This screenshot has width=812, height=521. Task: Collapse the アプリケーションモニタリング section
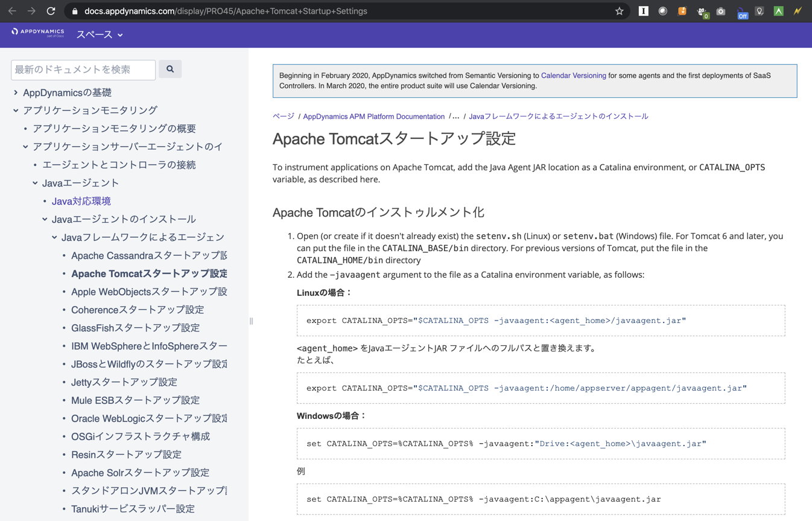point(16,110)
